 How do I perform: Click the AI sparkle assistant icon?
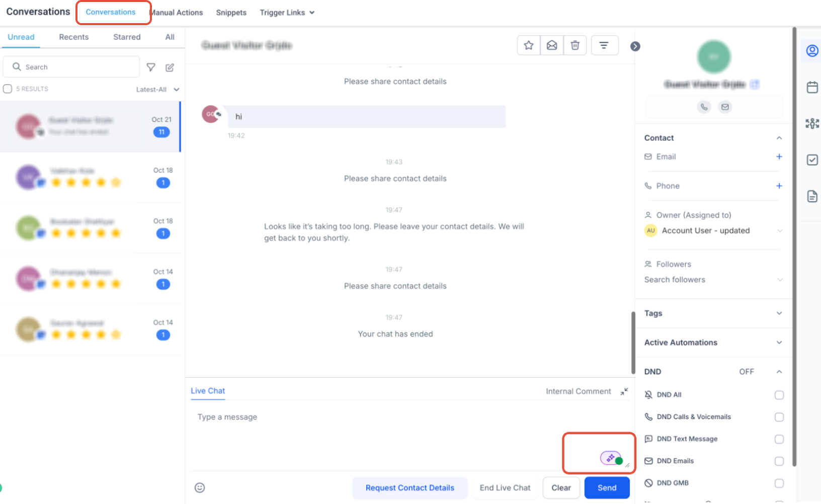[x=611, y=458]
